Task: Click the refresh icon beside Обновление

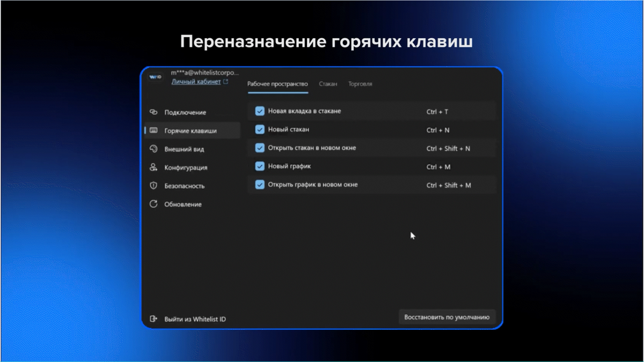Action: (153, 204)
